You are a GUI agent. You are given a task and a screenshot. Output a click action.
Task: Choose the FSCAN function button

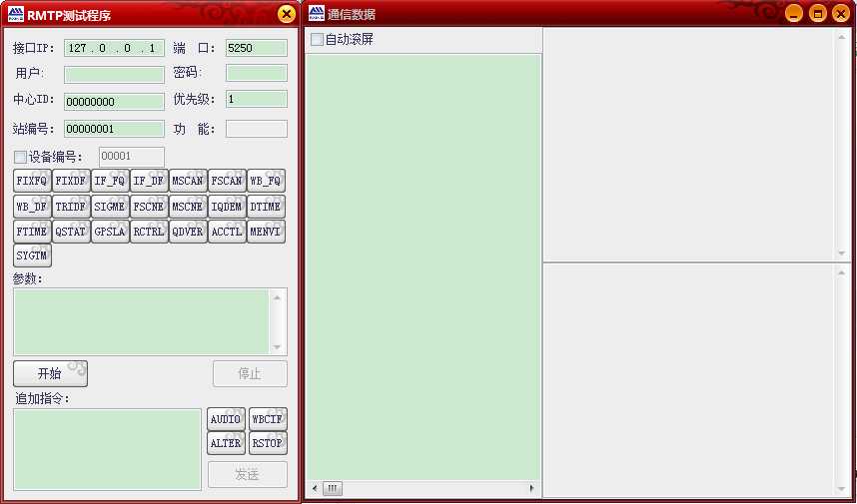(x=227, y=181)
